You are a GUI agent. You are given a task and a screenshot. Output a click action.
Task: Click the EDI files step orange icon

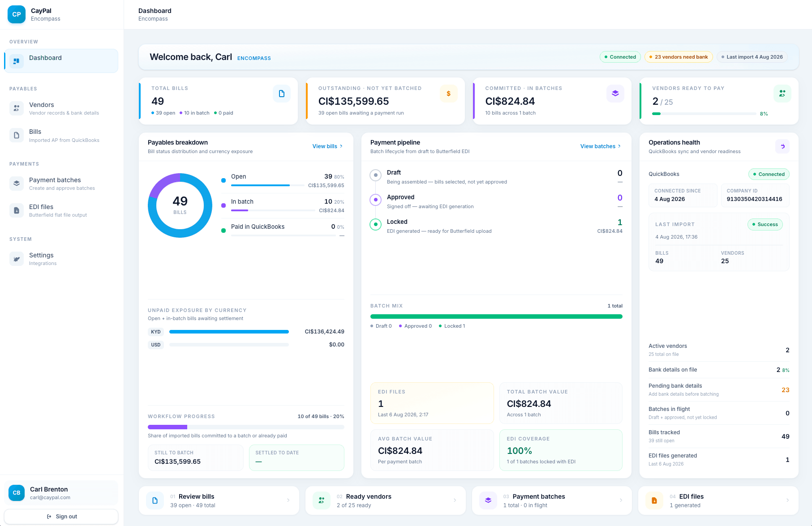pos(654,500)
